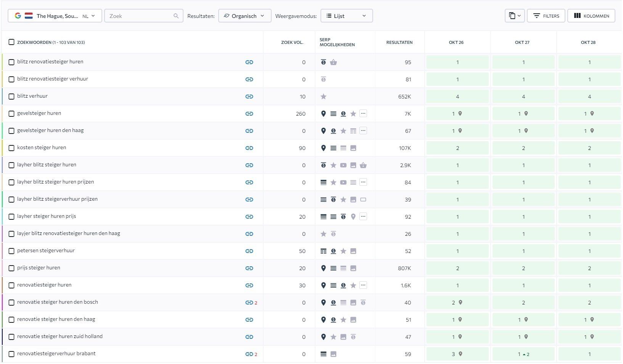
Task: Check the renovatiesteiger huren checkbox
Action: click(x=11, y=285)
